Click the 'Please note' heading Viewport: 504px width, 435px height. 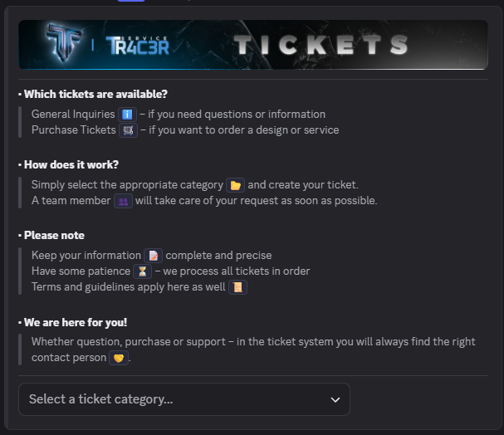[54, 235]
